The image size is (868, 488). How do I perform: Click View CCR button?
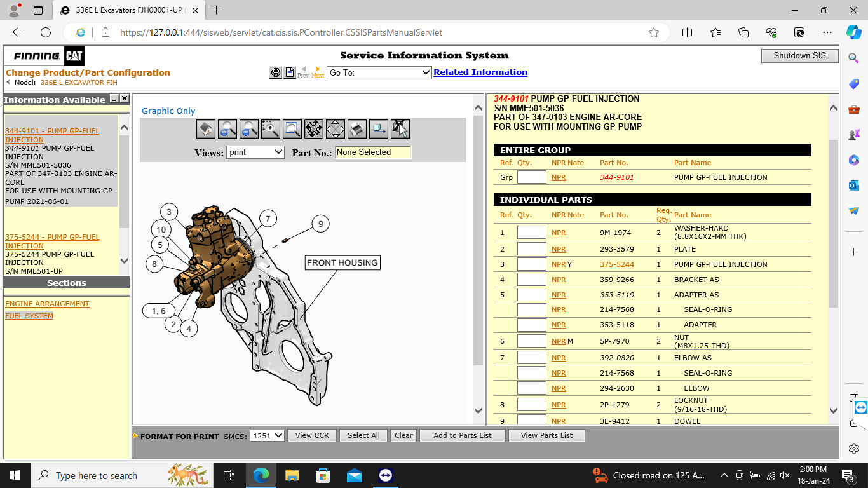[312, 435]
